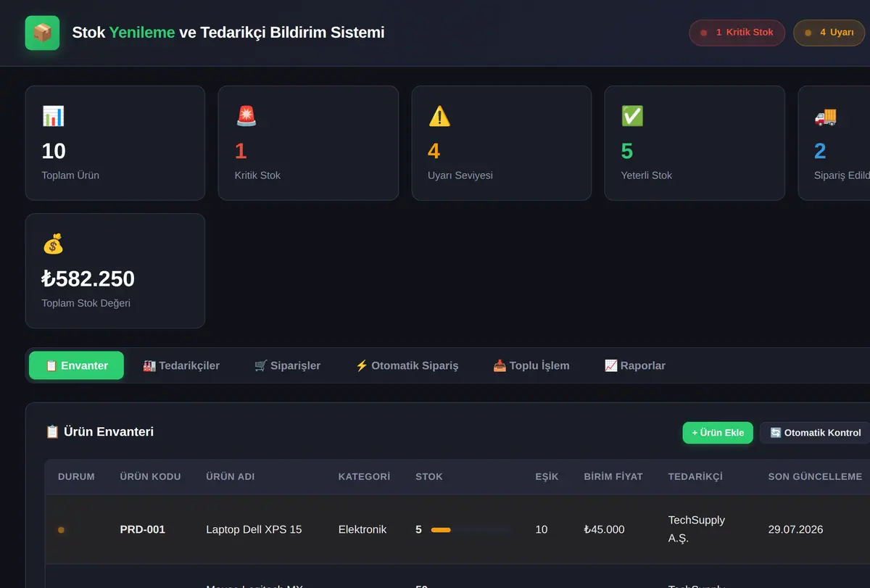Click the clipboard icon beside Ürün Envanteri heading
The width and height of the screenshot is (870, 588).
click(x=52, y=432)
